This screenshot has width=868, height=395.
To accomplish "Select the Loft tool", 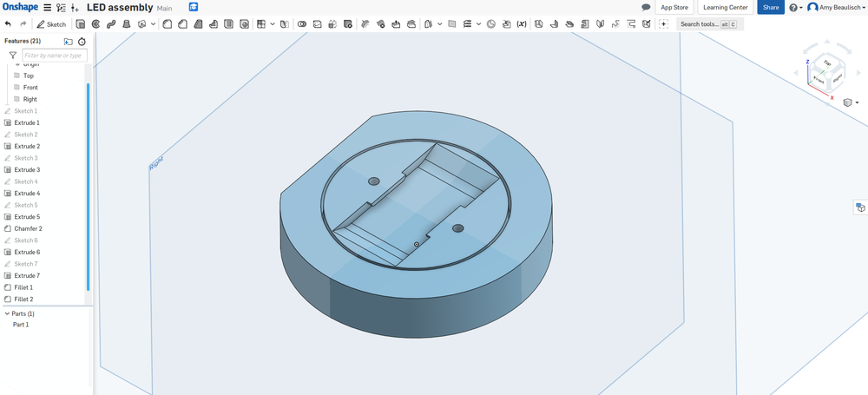I will click(x=126, y=23).
